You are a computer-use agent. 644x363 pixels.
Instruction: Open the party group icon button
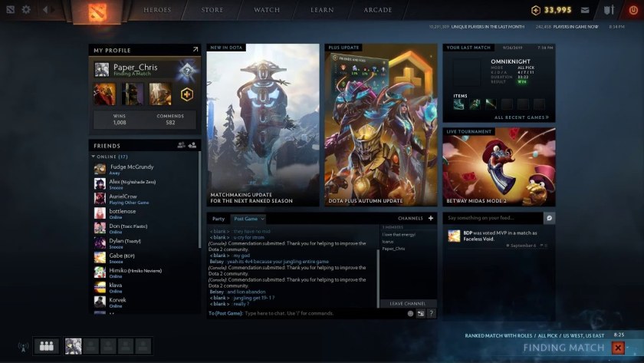click(47, 346)
